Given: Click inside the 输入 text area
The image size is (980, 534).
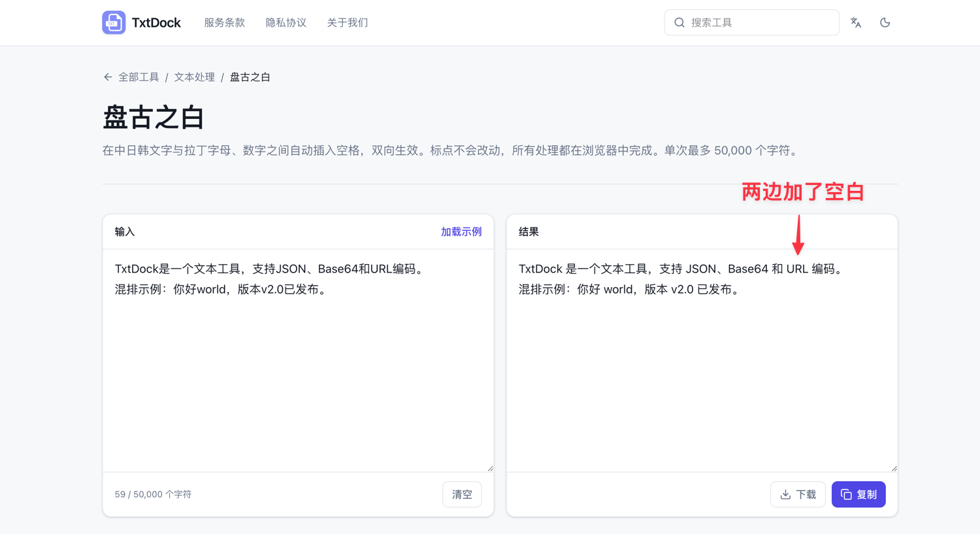Looking at the screenshot, I should click(298, 361).
